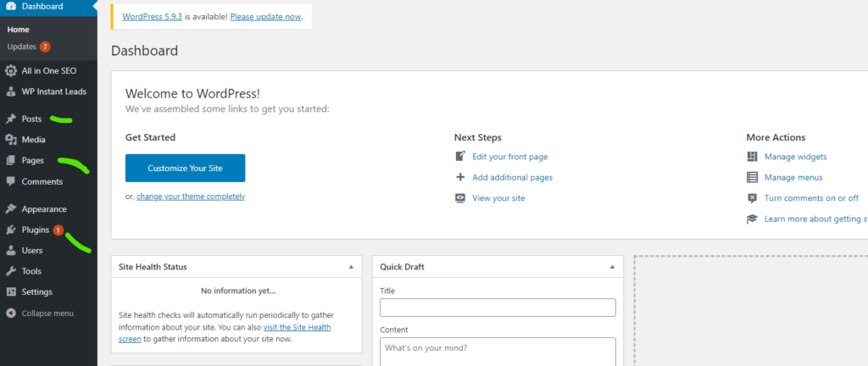Click the Turn comments on or off link
The width and height of the screenshot is (868, 366).
811,198
